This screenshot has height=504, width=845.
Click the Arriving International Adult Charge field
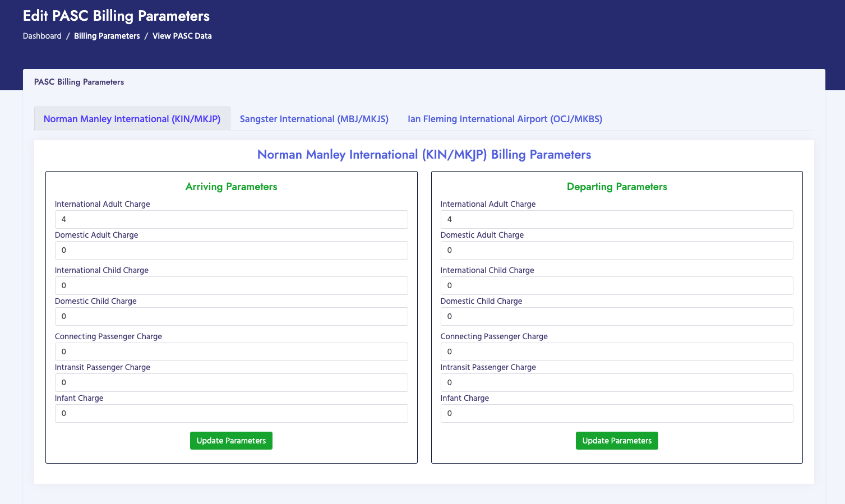coord(231,219)
